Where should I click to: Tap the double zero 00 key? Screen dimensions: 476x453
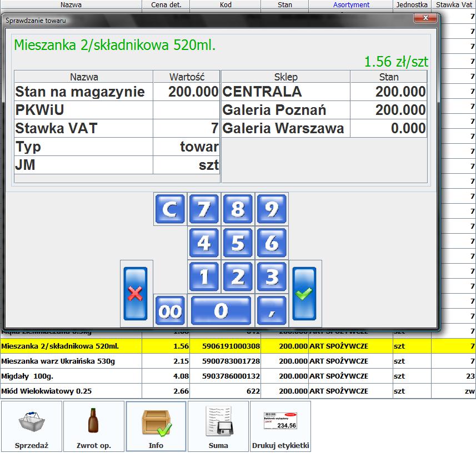point(170,311)
